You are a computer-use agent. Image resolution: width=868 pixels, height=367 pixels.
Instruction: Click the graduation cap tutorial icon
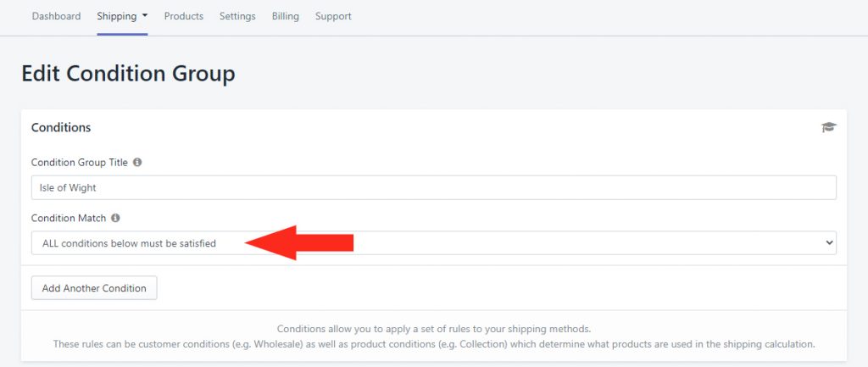pos(828,127)
